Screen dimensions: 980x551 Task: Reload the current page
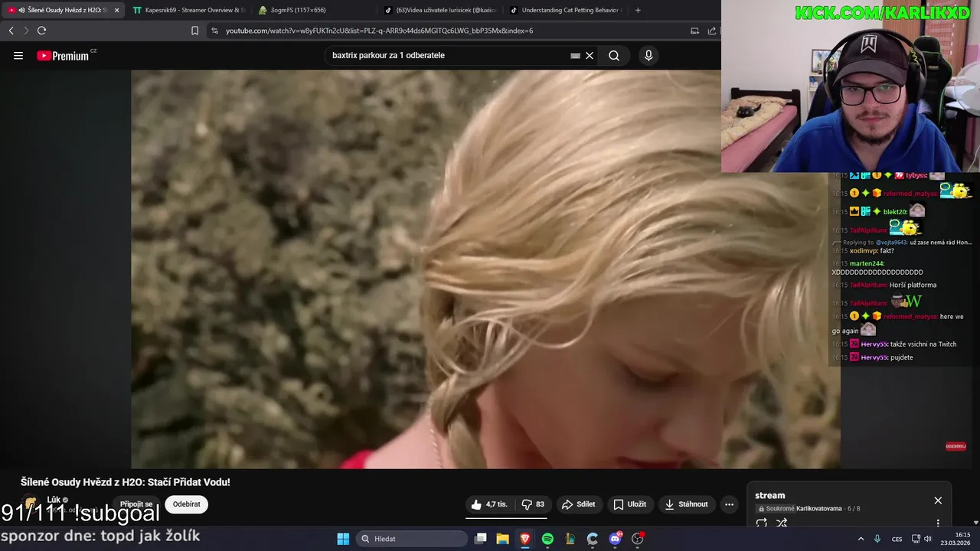(x=41, y=31)
